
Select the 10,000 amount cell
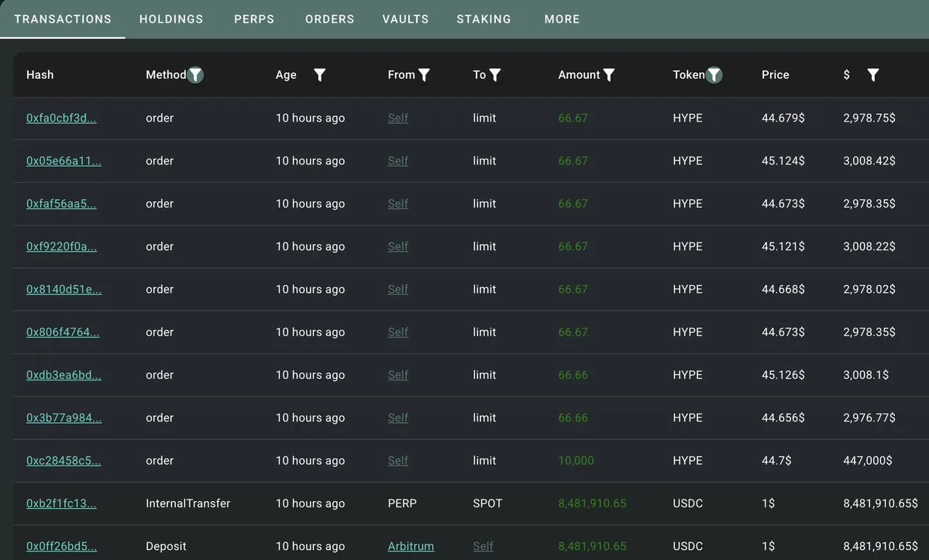575,461
